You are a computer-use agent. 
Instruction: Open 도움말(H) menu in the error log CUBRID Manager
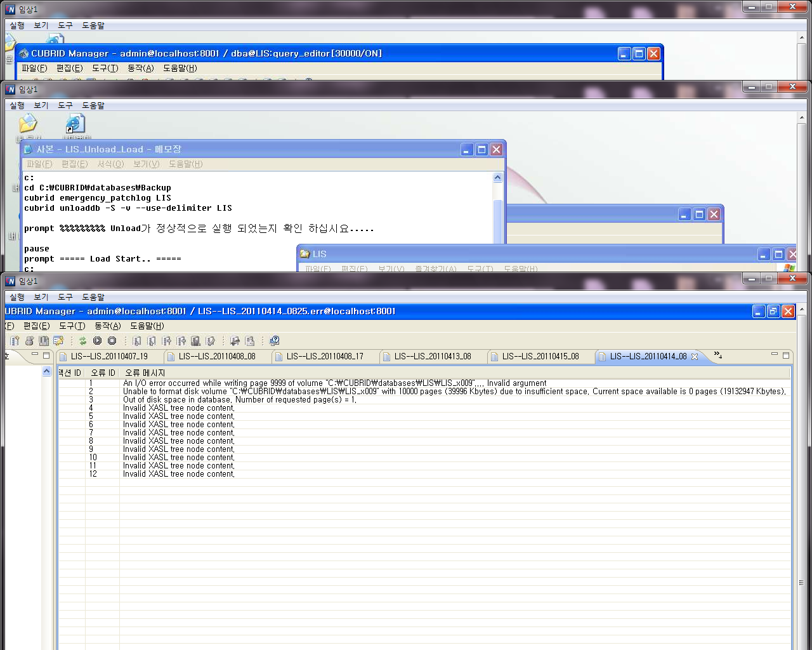coord(147,326)
